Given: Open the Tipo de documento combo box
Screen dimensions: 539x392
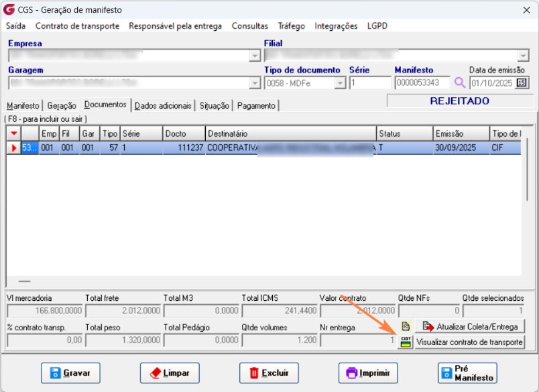Looking at the screenshot, I should click(x=305, y=83).
